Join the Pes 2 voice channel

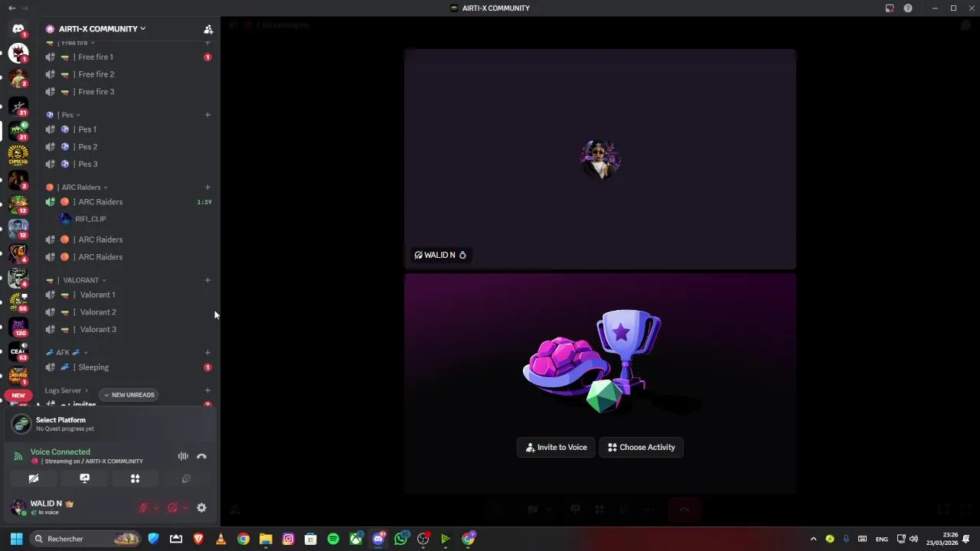click(128, 147)
